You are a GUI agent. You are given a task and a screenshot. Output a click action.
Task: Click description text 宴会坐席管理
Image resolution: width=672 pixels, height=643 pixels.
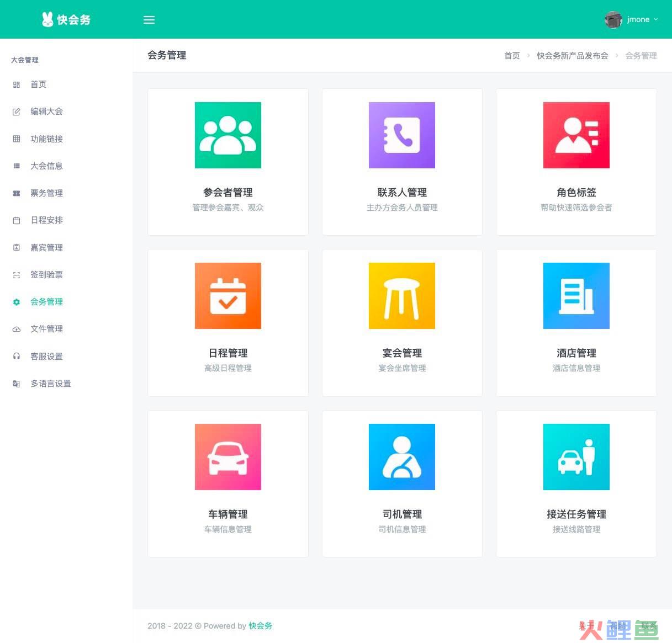(x=402, y=368)
